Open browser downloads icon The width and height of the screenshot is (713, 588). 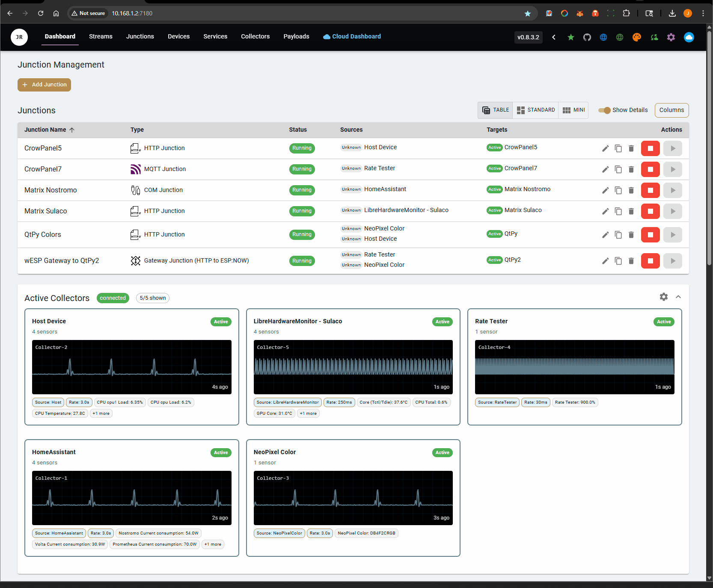672,13
